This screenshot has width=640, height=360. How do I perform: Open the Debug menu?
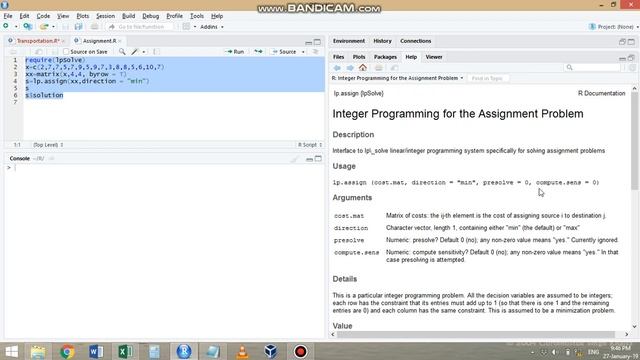pos(151,16)
